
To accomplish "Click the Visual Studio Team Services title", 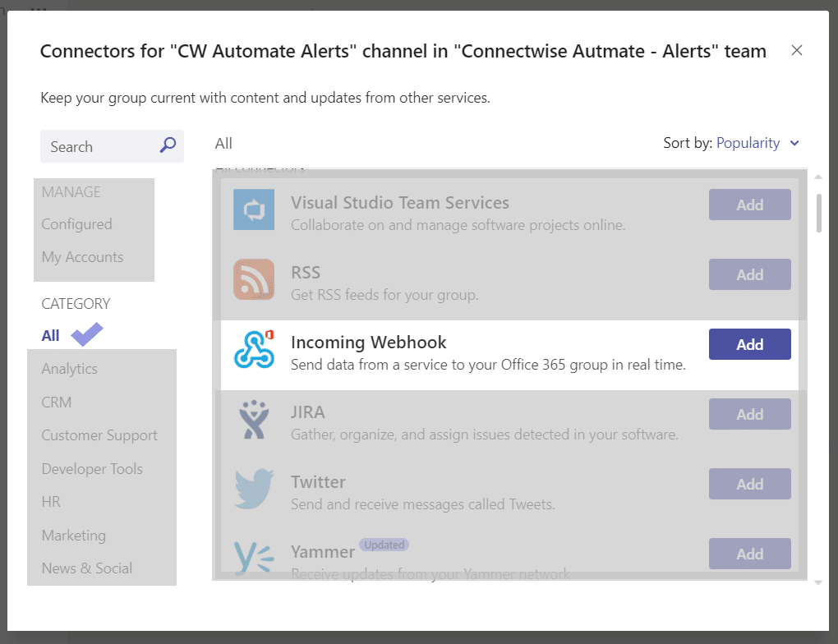I will 400,203.
